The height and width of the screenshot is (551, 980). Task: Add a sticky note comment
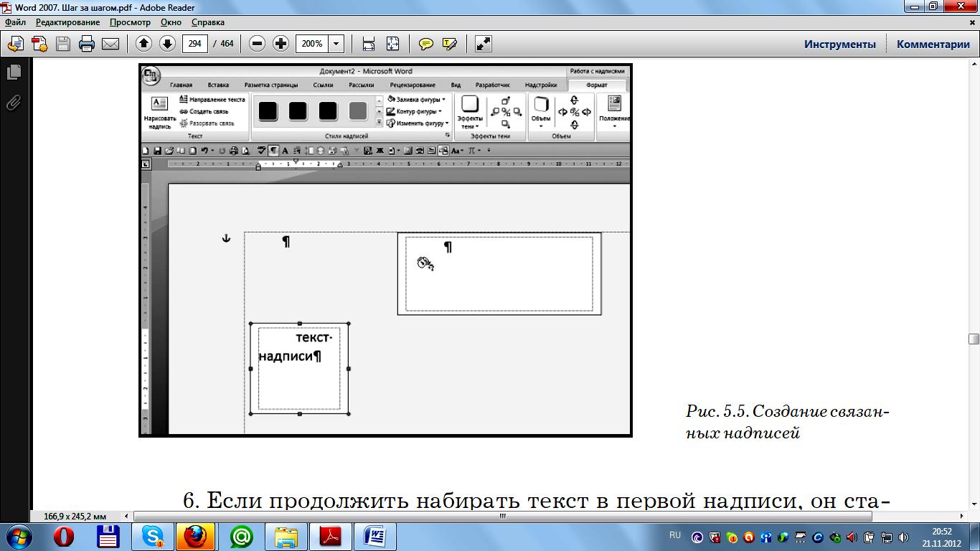(426, 44)
